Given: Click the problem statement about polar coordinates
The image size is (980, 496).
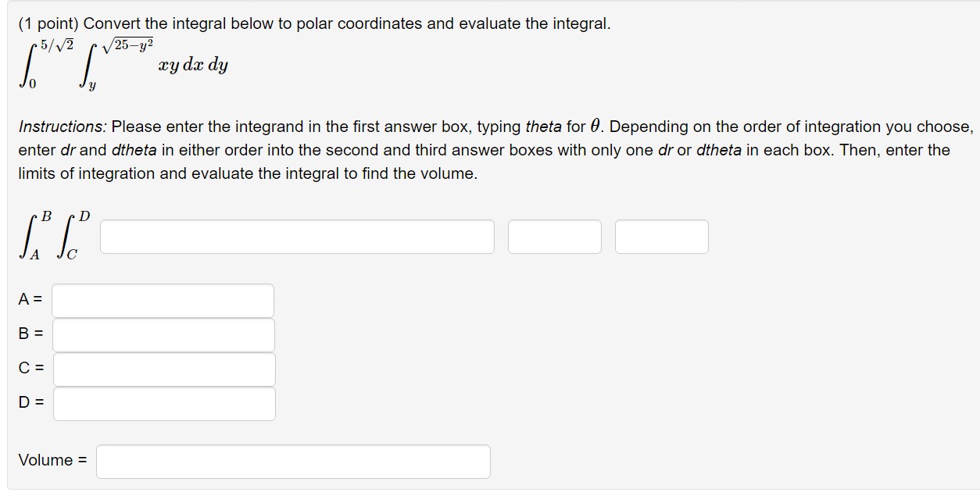Looking at the screenshot, I should click(x=313, y=23).
